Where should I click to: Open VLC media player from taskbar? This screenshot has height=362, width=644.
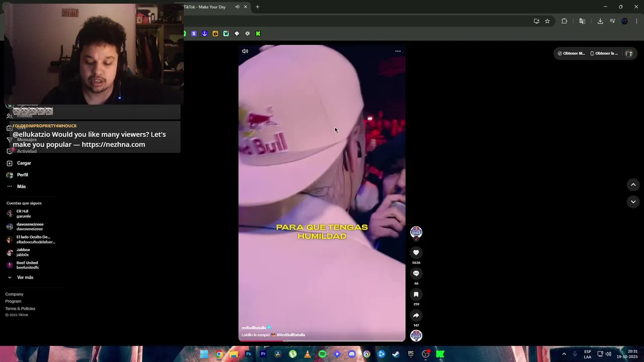(307, 354)
